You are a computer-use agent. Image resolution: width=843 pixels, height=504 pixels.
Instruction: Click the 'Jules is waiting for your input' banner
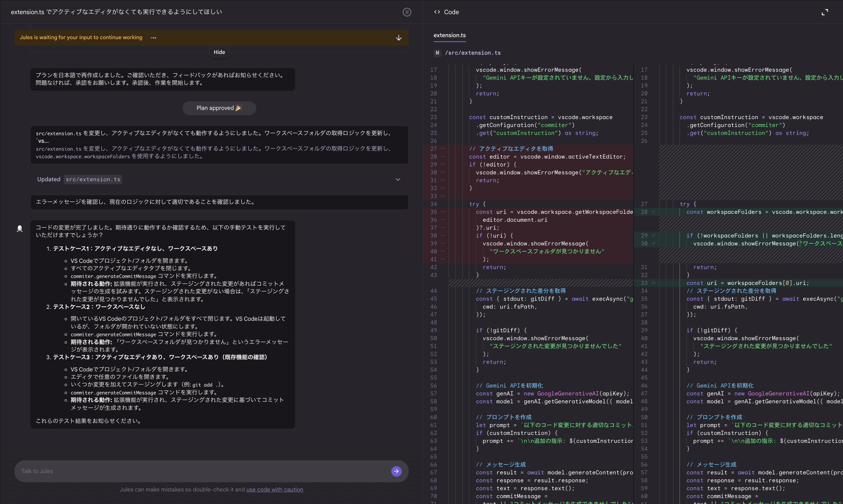click(211, 38)
